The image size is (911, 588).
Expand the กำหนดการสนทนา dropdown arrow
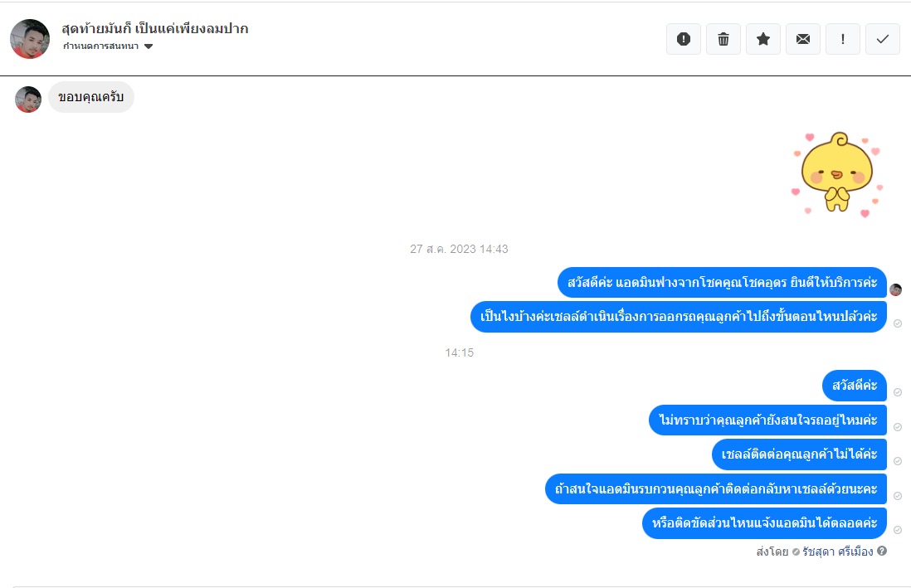pos(149,46)
